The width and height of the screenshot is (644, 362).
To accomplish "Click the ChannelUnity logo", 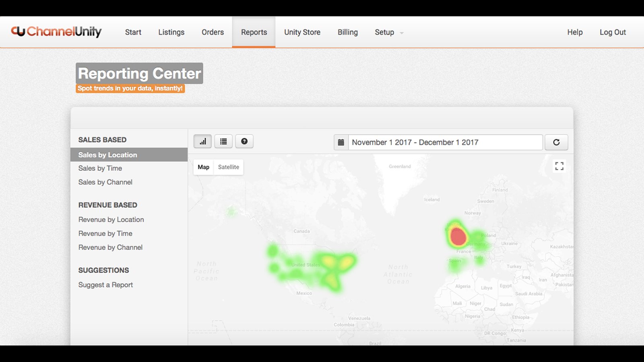I will 56,31.
